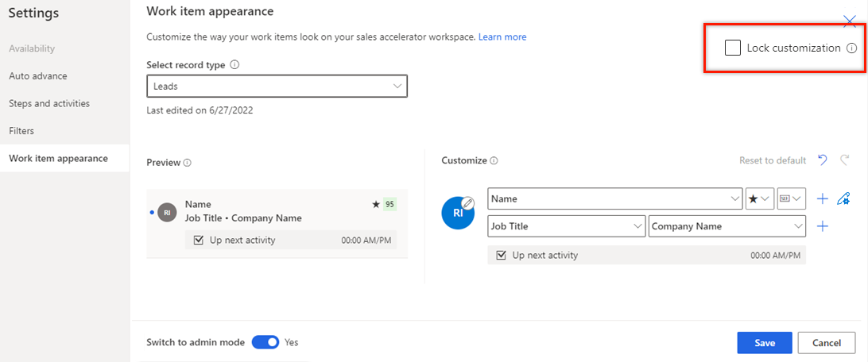Toggle Up next activity checkbox in Preview

(200, 241)
